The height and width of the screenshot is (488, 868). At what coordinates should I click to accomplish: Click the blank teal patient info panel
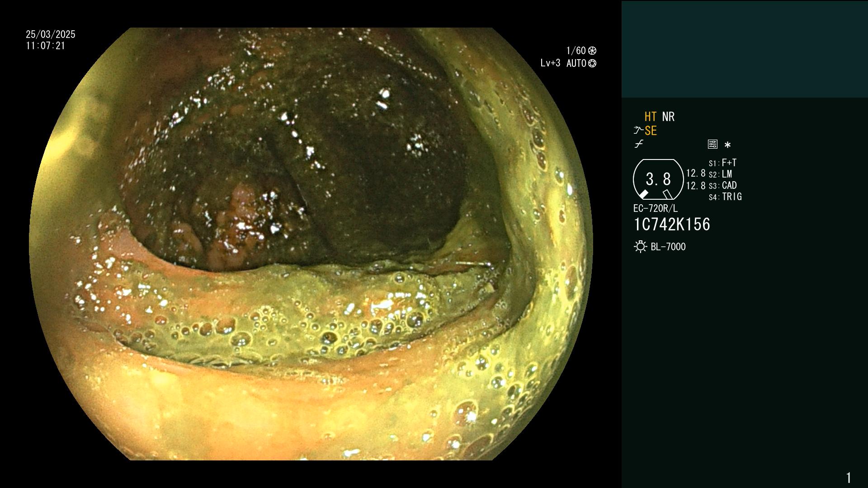coord(745,49)
